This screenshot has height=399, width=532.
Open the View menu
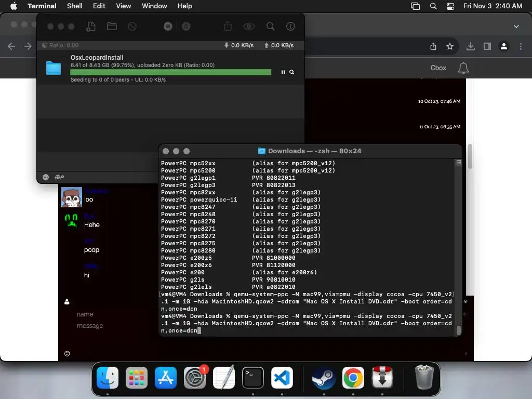124,6
